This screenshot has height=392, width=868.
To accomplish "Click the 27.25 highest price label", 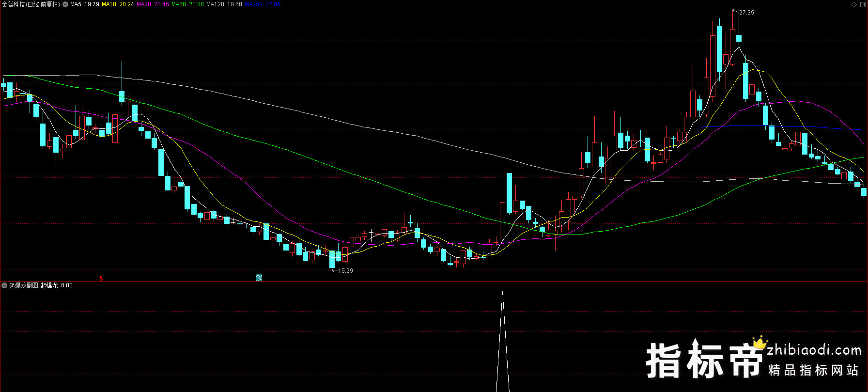I will tap(746, 13).
